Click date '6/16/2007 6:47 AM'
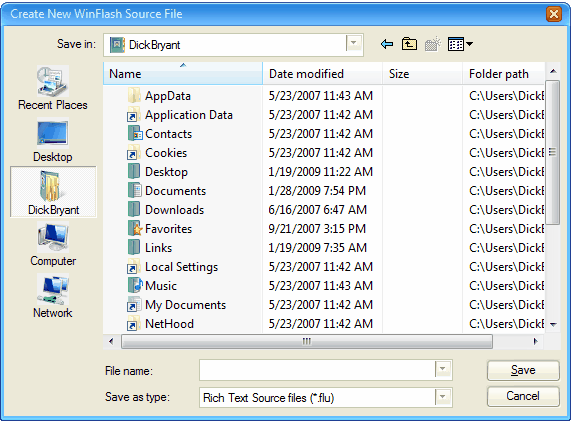Image resolution: width=571 pixels, height=421 pixels. click(318, 209)
